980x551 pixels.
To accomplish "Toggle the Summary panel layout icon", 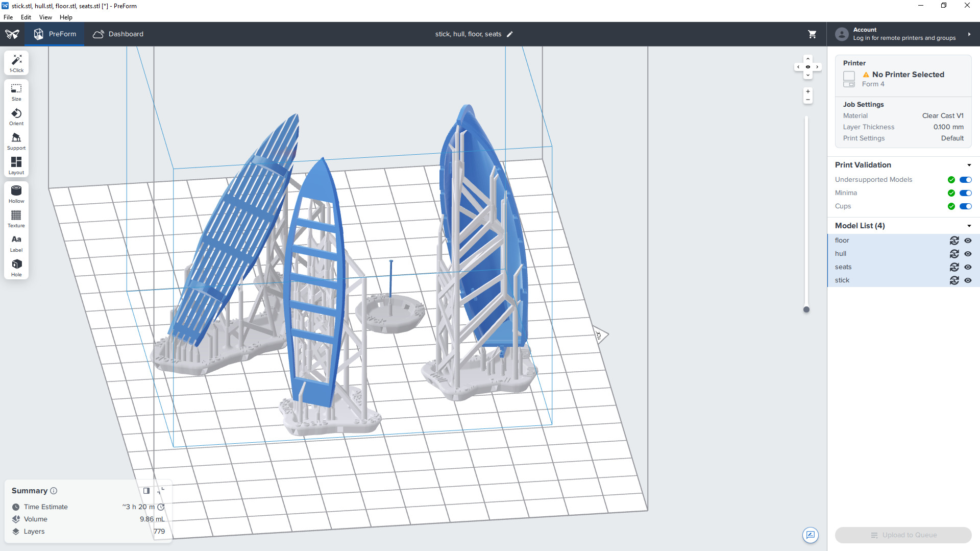I will [146, 491].
